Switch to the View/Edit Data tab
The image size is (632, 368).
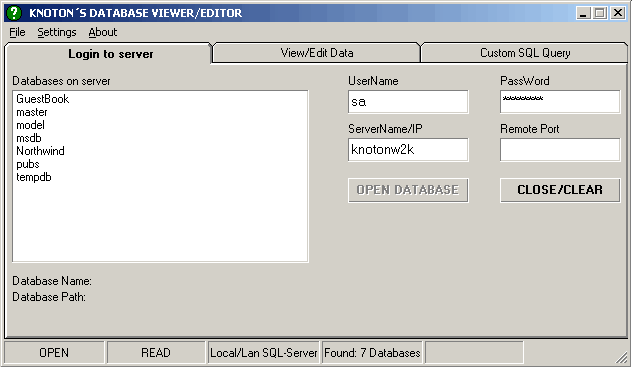[x=317, y=53]
